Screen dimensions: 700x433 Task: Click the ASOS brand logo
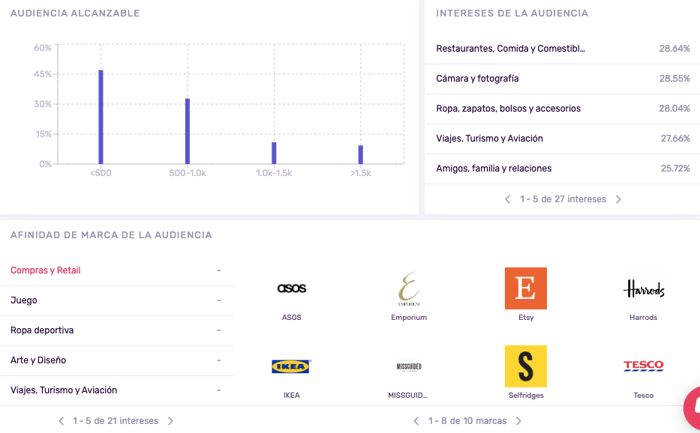(291, 289)
